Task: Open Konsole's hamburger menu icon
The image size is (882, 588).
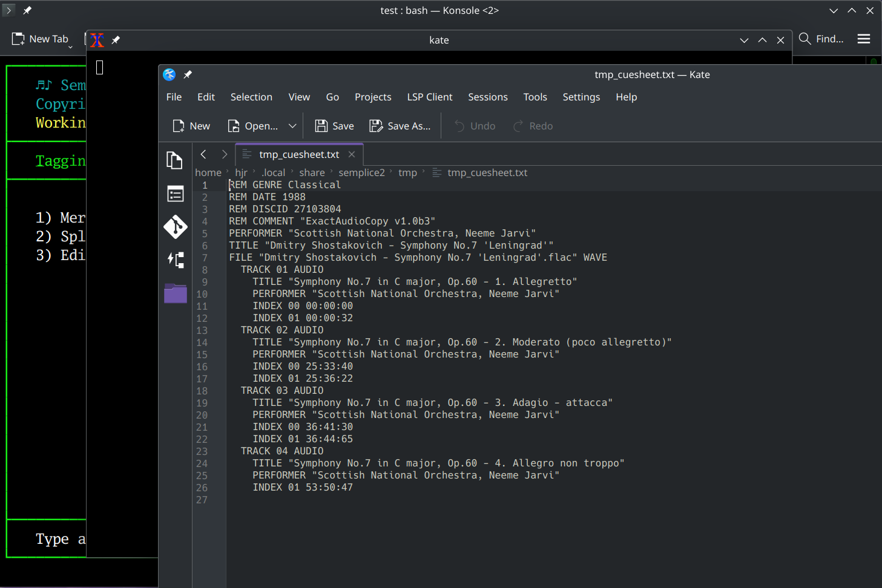Action: coord(864,39)
